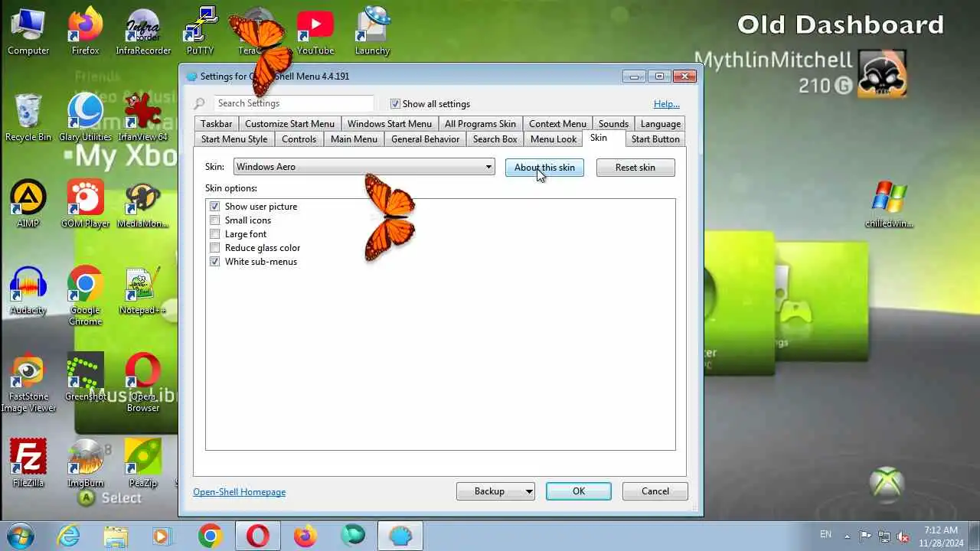Open the Skin dropdown showing Windows Aero
The image size is (980, 551).
pos(364,167)
